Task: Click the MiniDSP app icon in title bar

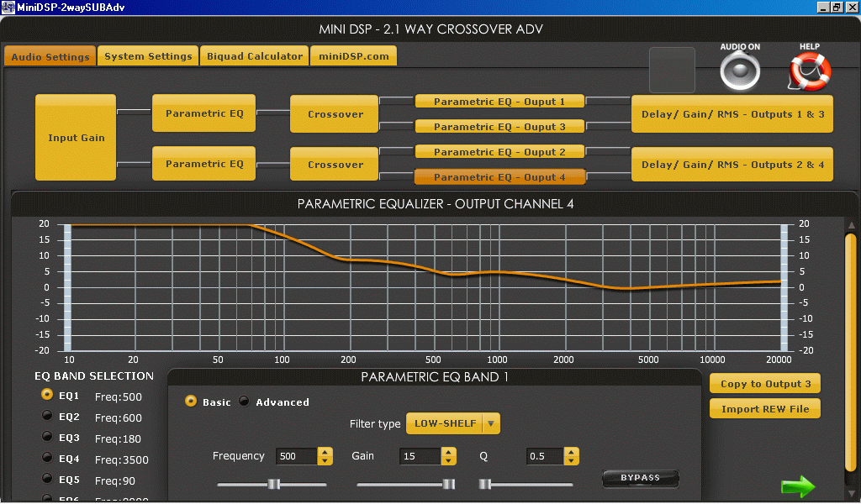Action: [x=8, y=7]
